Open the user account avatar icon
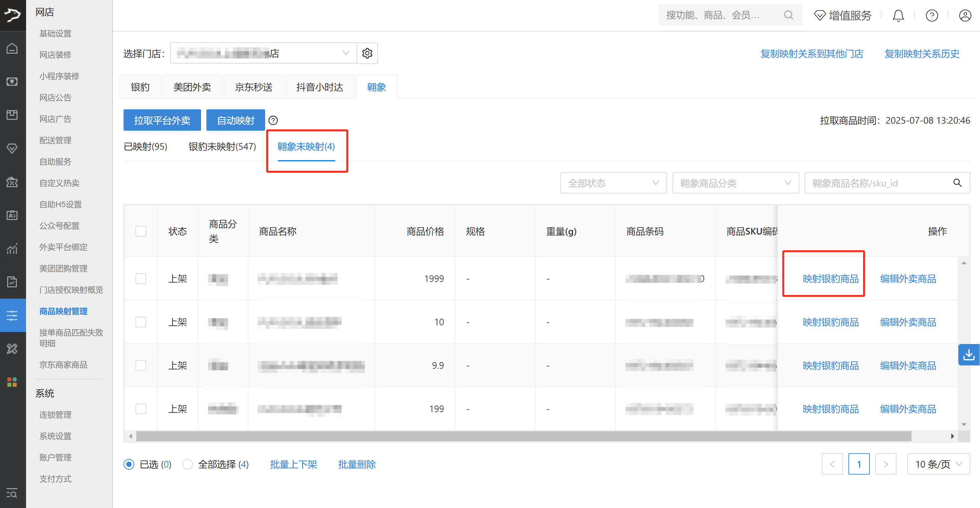980x508 pixels. (x=965, y=16)
